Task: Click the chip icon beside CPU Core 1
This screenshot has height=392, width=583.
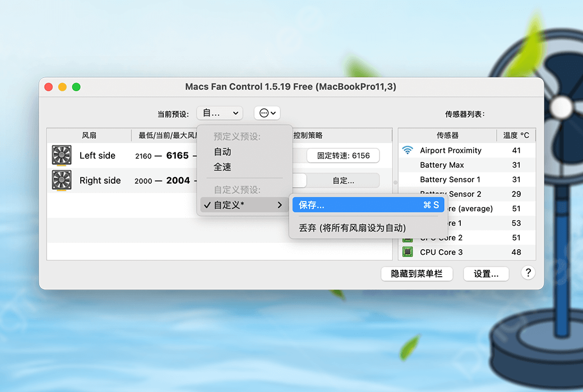Action: point(408,223)
